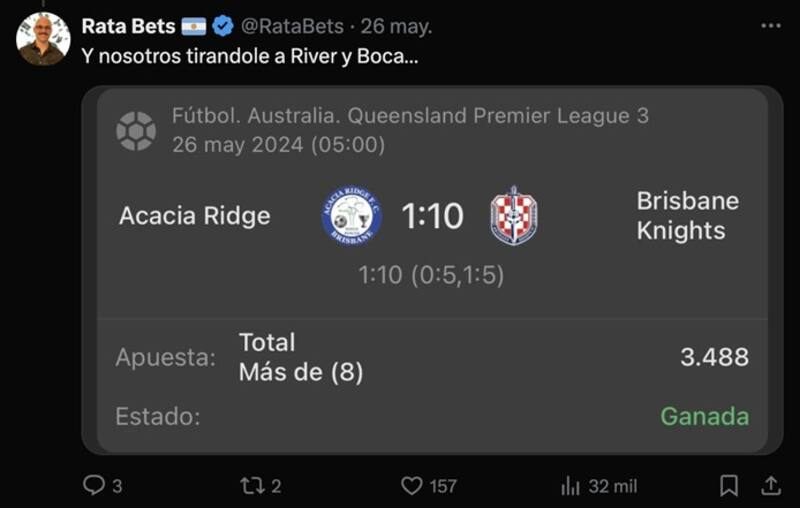Open the @RataBets handle link

[292, 26]
